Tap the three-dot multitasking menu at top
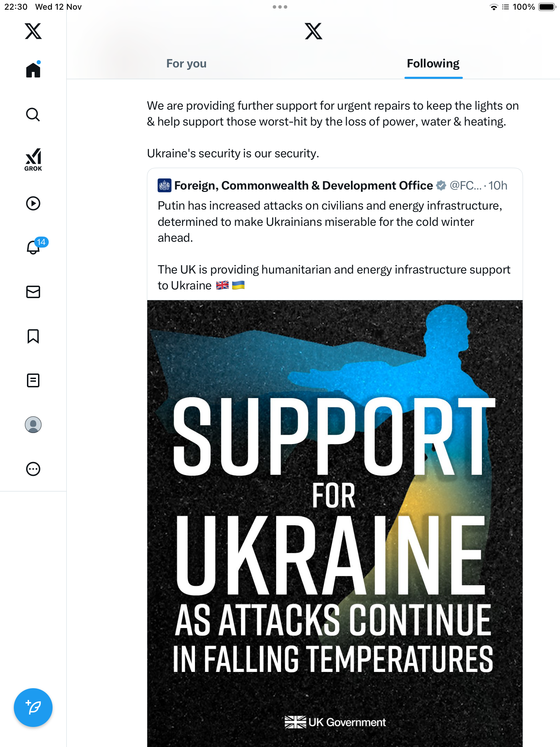The image size is (560, 747). tap(280, 7)
